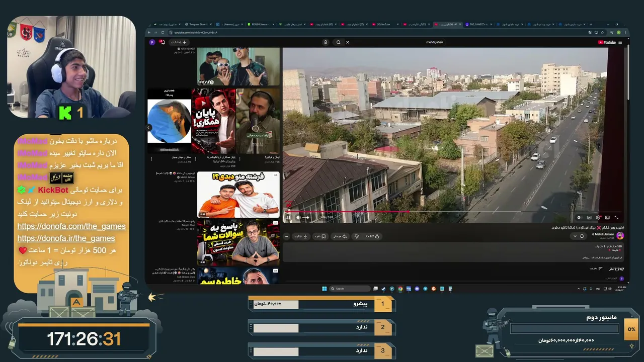Open the player settings gear
This screenshot has height=362, width=644.
click(x=598, y=217)
